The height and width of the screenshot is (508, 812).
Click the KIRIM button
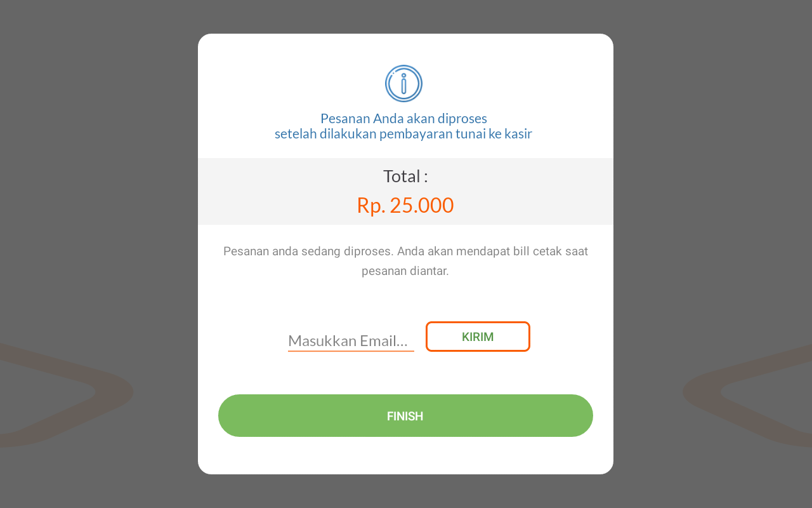[x=478, y=337]
